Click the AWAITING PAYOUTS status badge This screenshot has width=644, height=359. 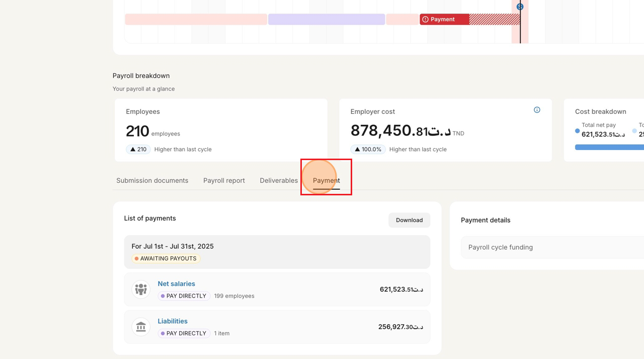coord(166,259)
